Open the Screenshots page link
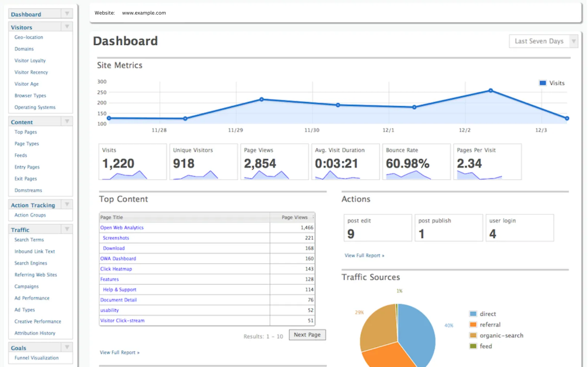Viewport: 588px width, 367px height. point(116,238)
